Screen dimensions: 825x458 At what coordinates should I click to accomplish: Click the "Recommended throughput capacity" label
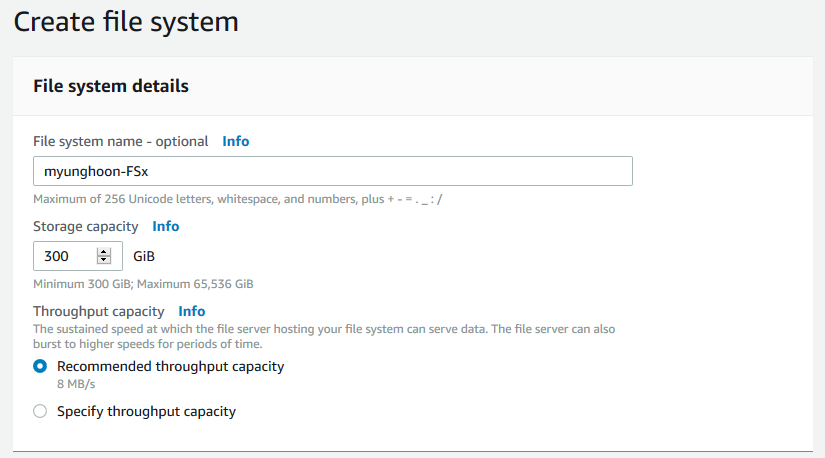click(170, 366)
